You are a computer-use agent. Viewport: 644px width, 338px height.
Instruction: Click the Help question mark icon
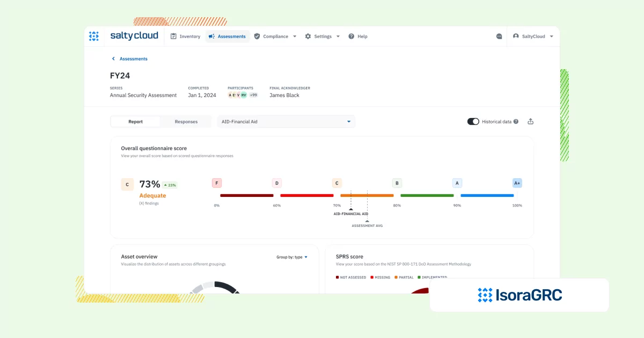click(x=352, y=36)
